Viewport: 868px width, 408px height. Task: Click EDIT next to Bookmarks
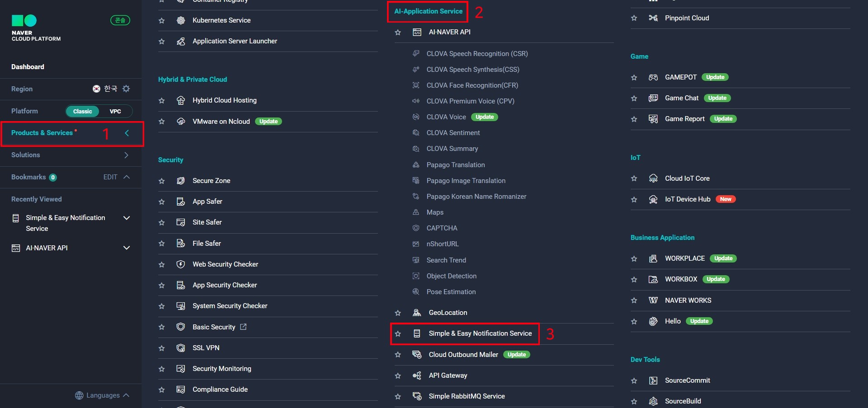coord(110,177)
